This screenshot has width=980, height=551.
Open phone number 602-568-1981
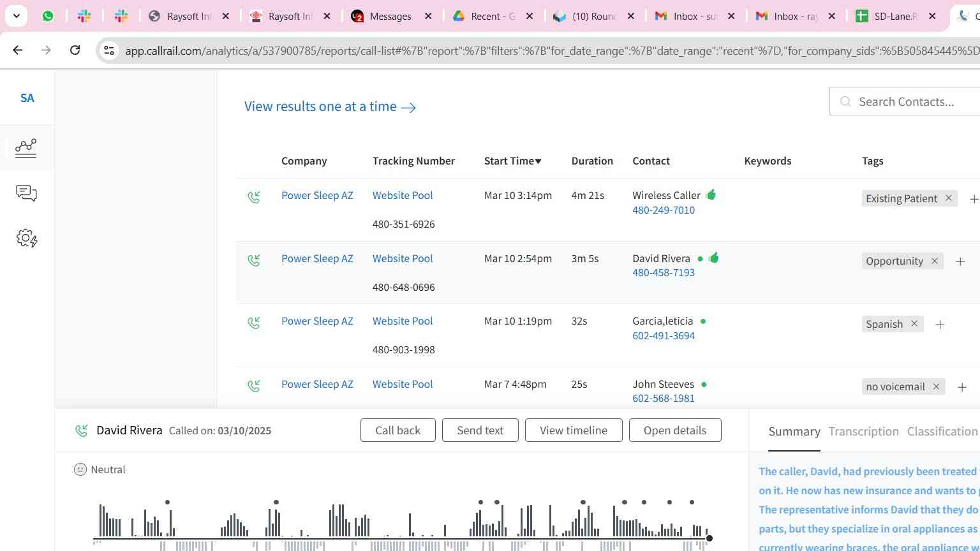664,398
